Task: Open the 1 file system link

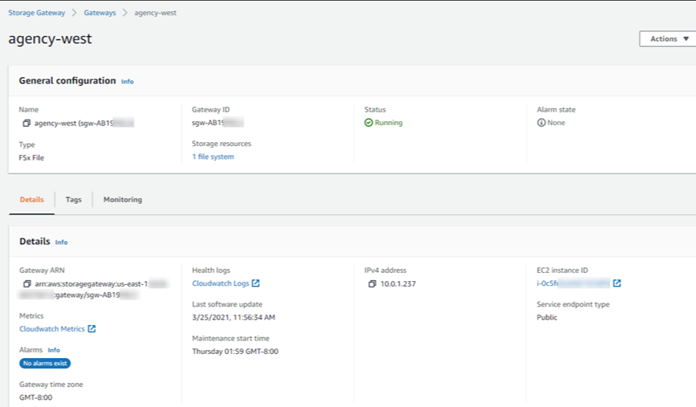Action: tap(213, 157)
